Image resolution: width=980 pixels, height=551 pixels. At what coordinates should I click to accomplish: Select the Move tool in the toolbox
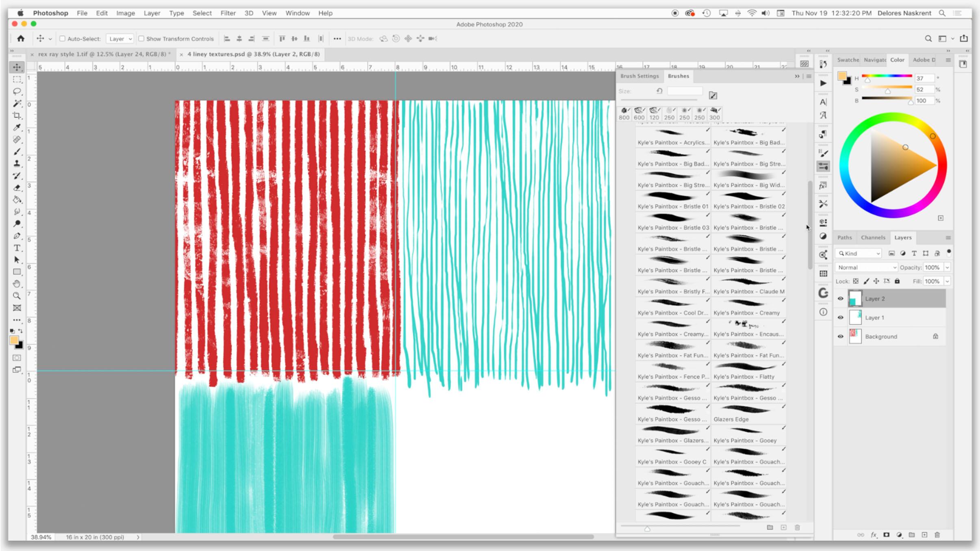[17, 67]
